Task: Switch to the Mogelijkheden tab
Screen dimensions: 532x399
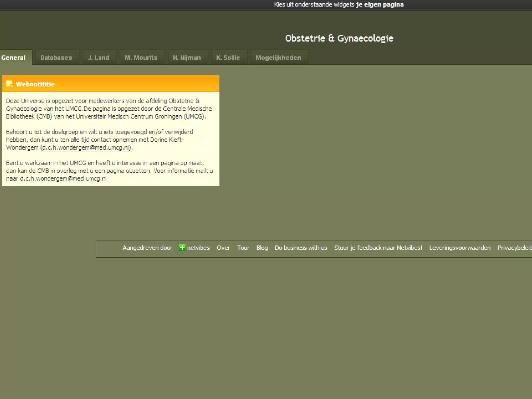Action: click(278, 58)
